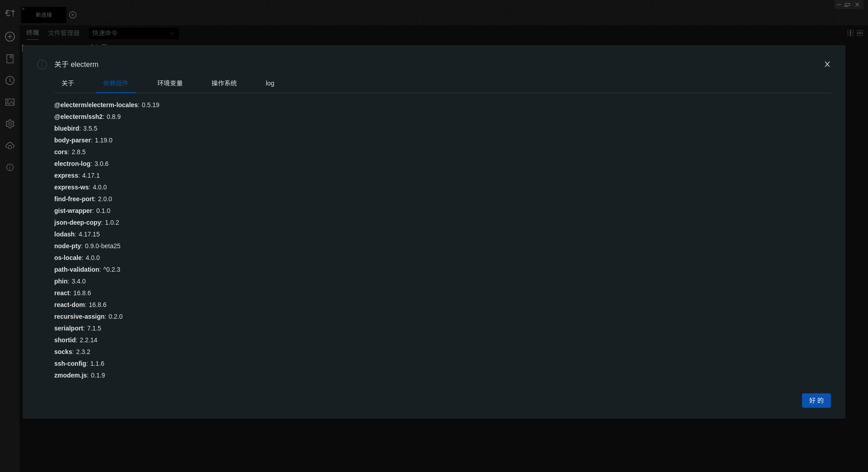Click the 关于 electerm dialog title
The width and height of the screenshot is (868, 472).
pos(76,65)
